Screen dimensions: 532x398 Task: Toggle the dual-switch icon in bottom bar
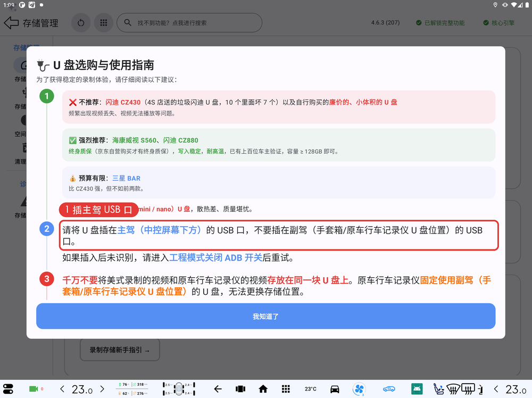[x=8, y=389]
